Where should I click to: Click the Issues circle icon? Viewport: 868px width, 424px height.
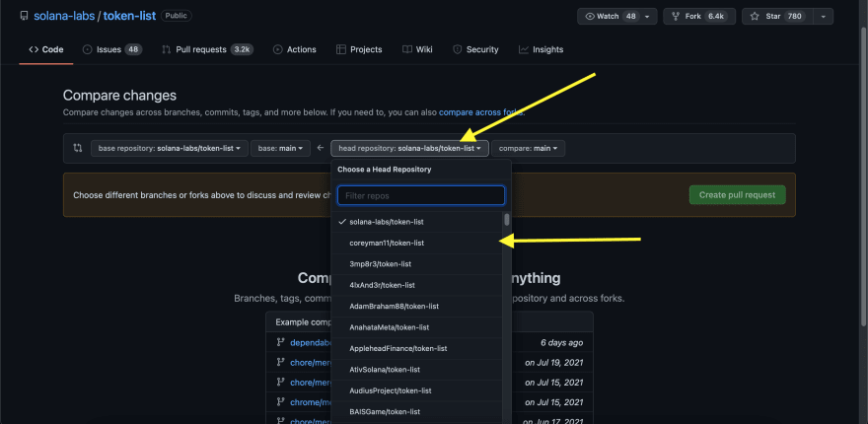pos(87,49)
